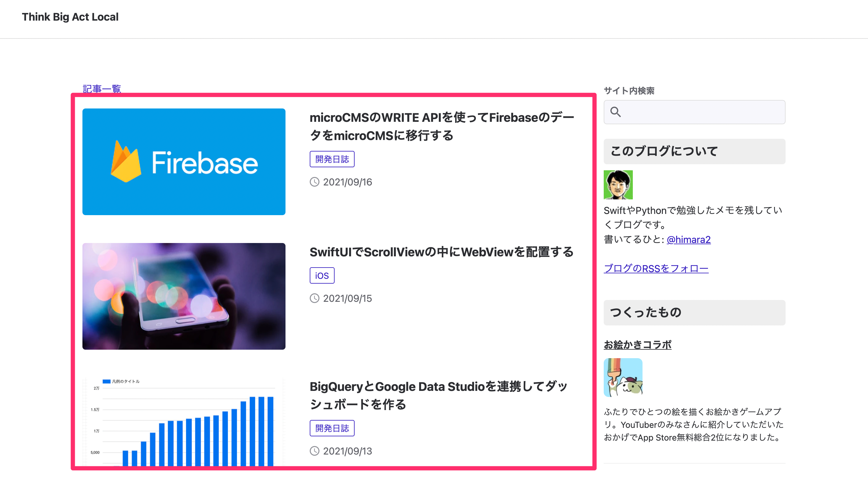The height and width of the screenshot is (483, 868).
Task: Open the Firebase article thumbnail
Action: 184,162
